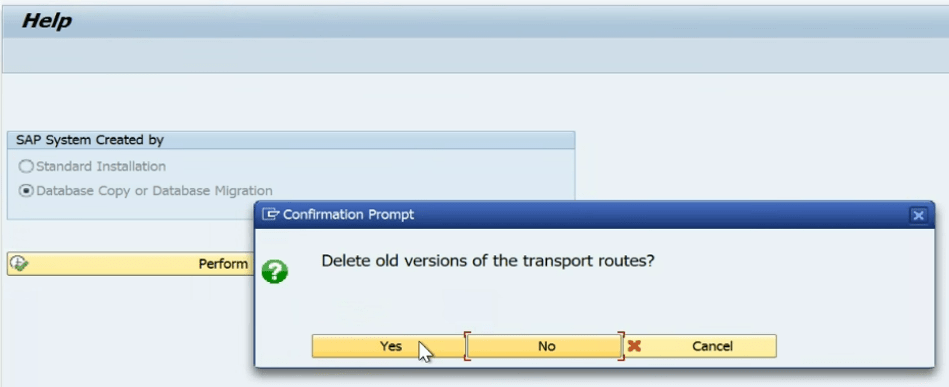Click the Confirmation Prompt title bar text
This screenshot has height=387, width=949.
coord(349,214)
